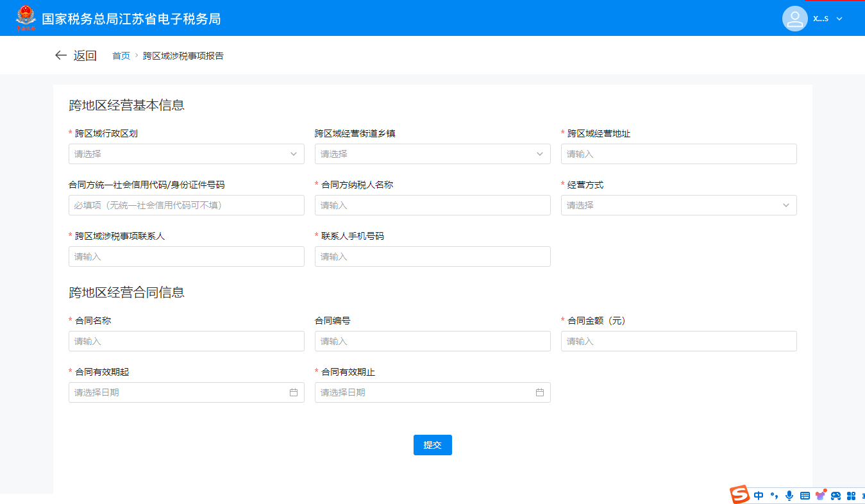Focus the 合同金额（元） input field
This screenshot has height=504, width=865.
(x=678, y=341)
